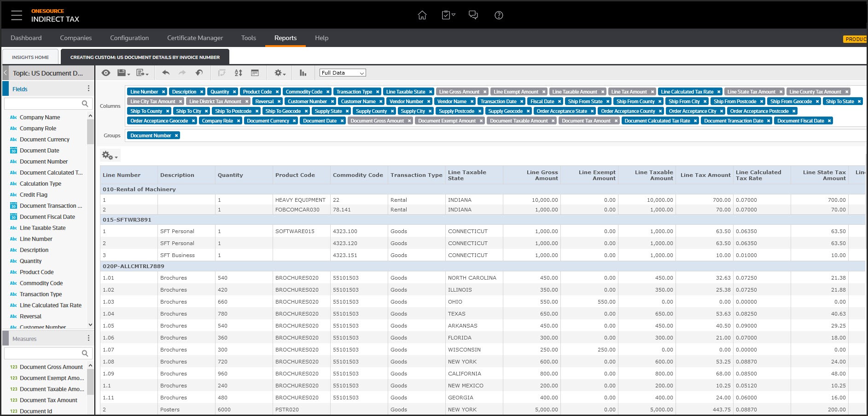Click the undo arrow in the toolbar
The width and height of the screenshot is (868, 416).
coord(166,73)
